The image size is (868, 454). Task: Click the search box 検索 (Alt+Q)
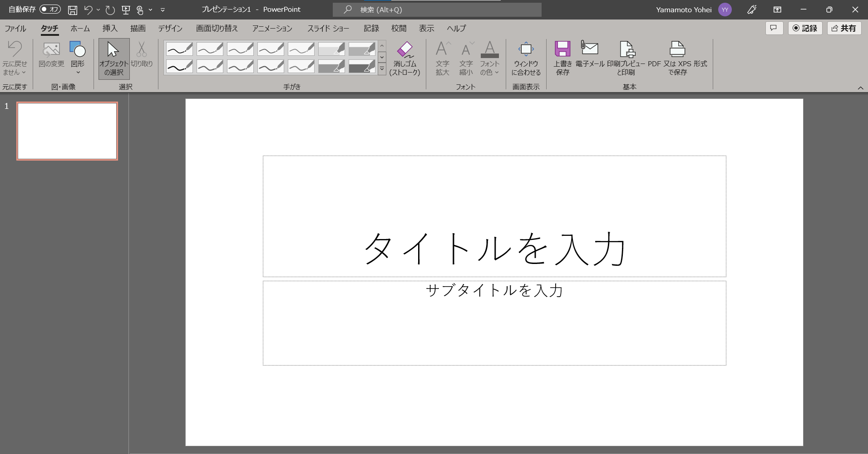pos(437,10)
